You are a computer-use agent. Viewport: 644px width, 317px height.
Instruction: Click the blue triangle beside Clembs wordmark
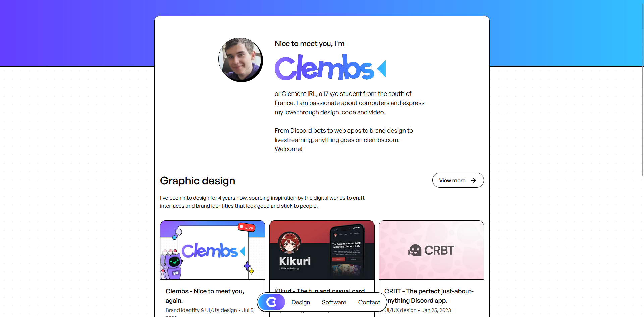(x=382, y=69)
